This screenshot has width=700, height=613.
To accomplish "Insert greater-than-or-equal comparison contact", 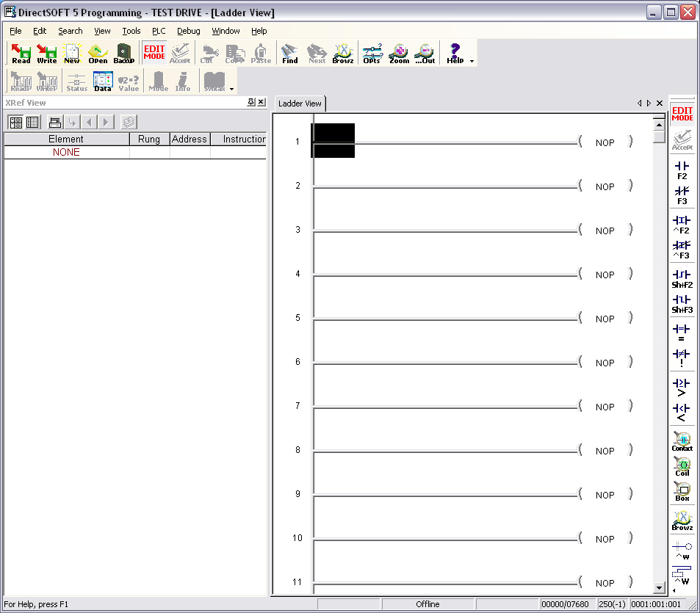I will (682, 388).
